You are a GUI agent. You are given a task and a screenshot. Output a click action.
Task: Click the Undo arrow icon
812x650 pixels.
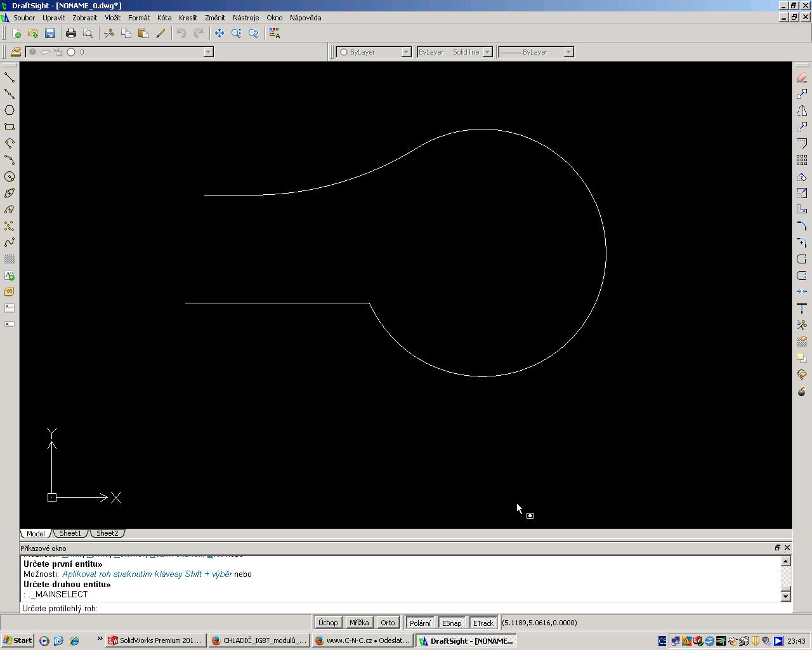pos(181,33)
